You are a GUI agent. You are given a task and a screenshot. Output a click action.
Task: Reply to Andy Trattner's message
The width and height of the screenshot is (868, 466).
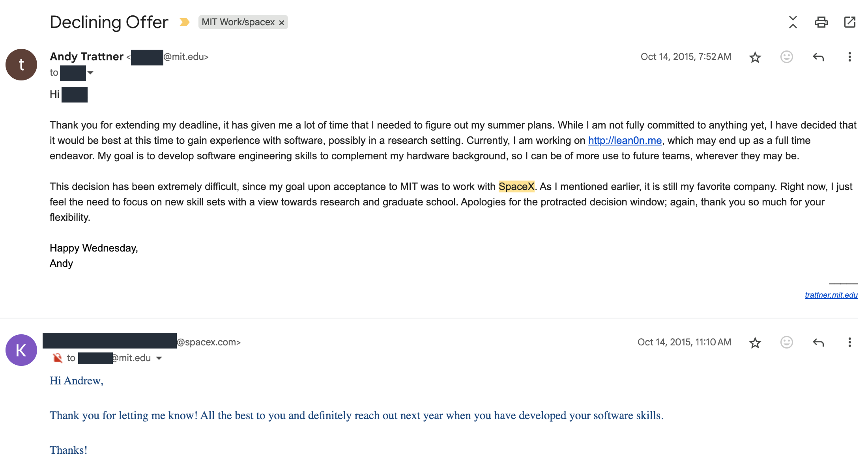(x=818, y=57)
